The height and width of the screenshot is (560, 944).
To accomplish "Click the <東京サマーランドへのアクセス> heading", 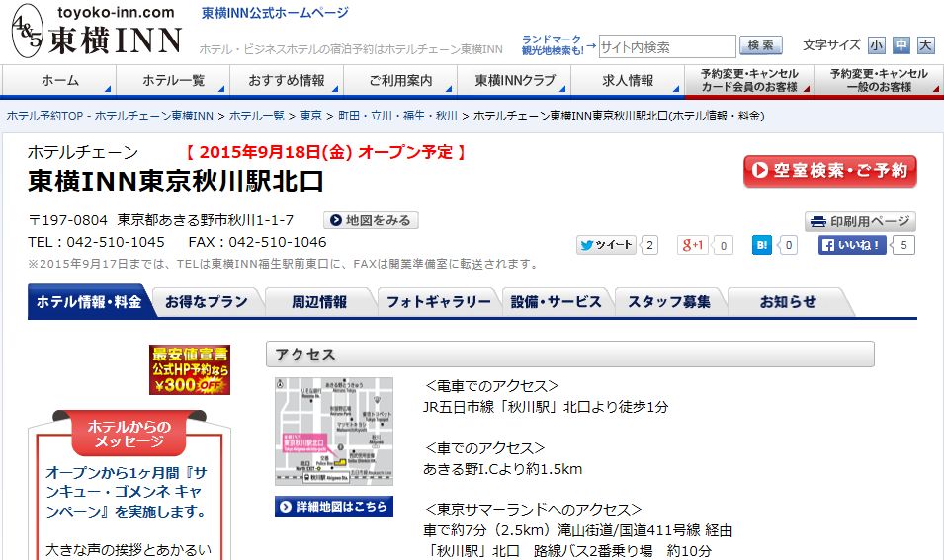I will click(532, 509).
